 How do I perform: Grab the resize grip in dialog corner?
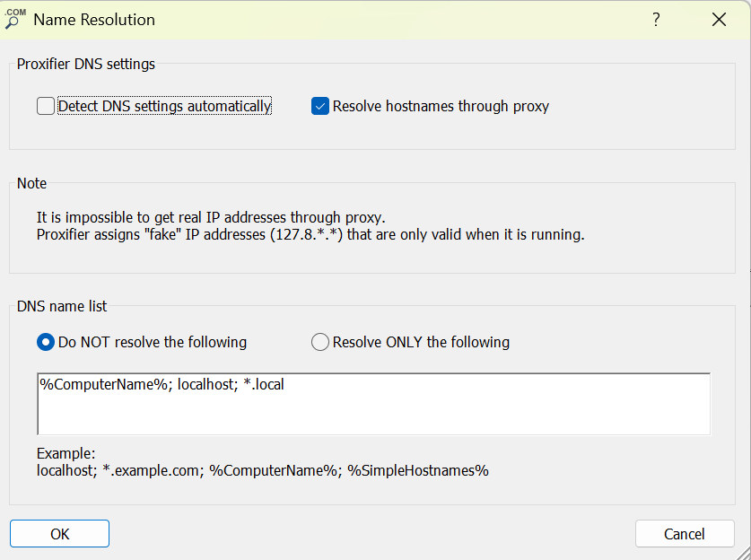tap(743, 553)
